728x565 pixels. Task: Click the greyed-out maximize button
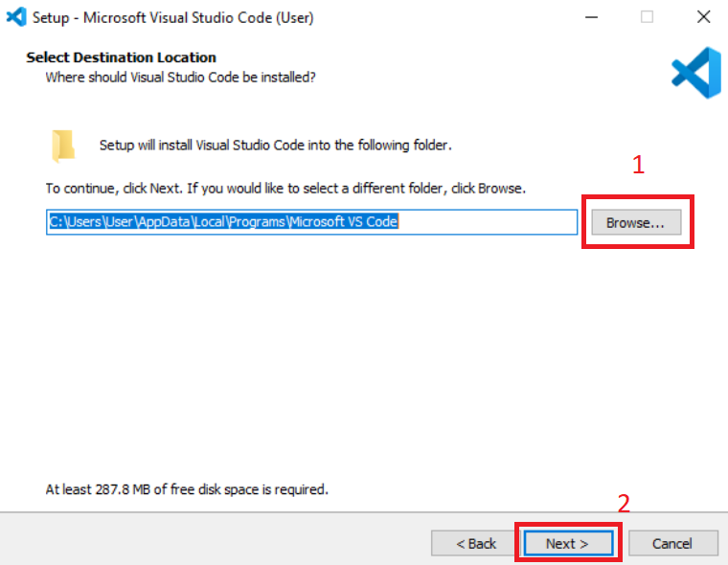point(648,16)
